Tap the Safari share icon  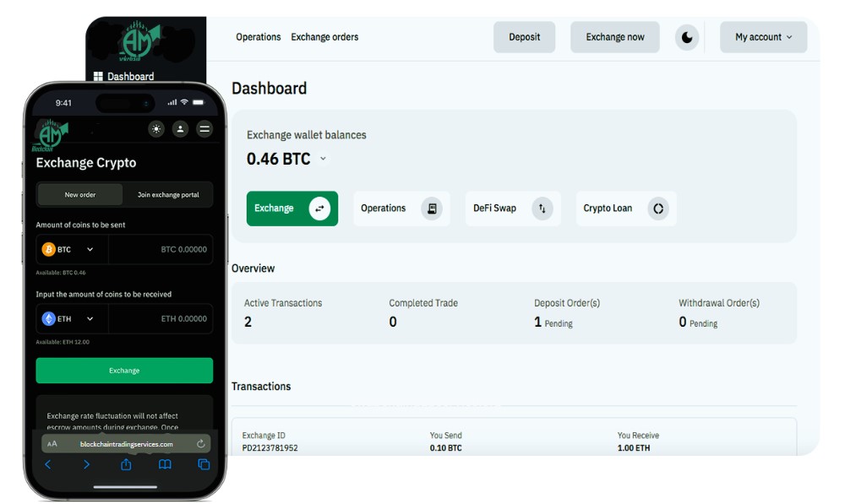pyautogui.click(x=126, y=464)
